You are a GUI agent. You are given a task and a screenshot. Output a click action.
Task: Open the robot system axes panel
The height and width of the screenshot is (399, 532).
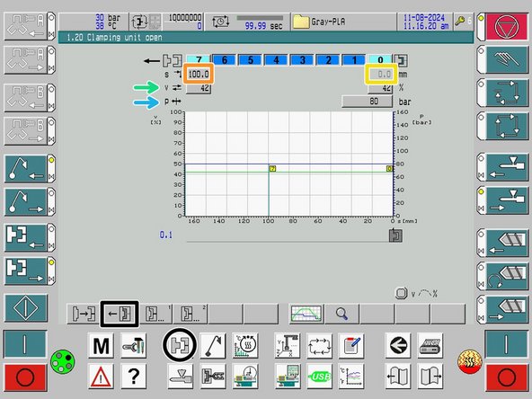pyautogui.click(x=287, y=345)
